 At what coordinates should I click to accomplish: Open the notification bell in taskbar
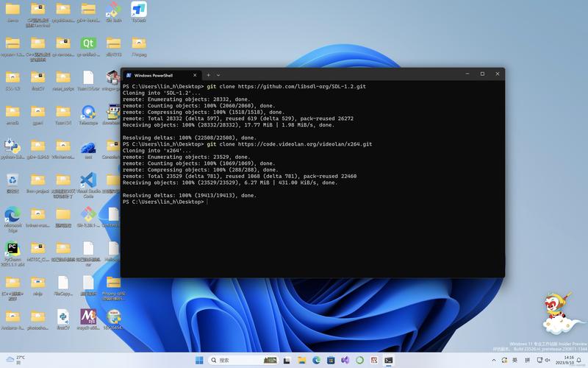click(579, 360)
